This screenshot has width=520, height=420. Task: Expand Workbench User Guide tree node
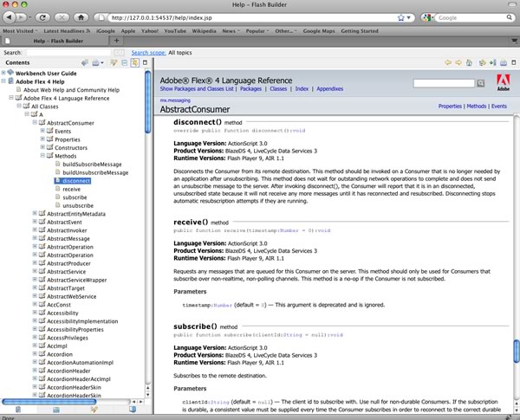(3, 72)
